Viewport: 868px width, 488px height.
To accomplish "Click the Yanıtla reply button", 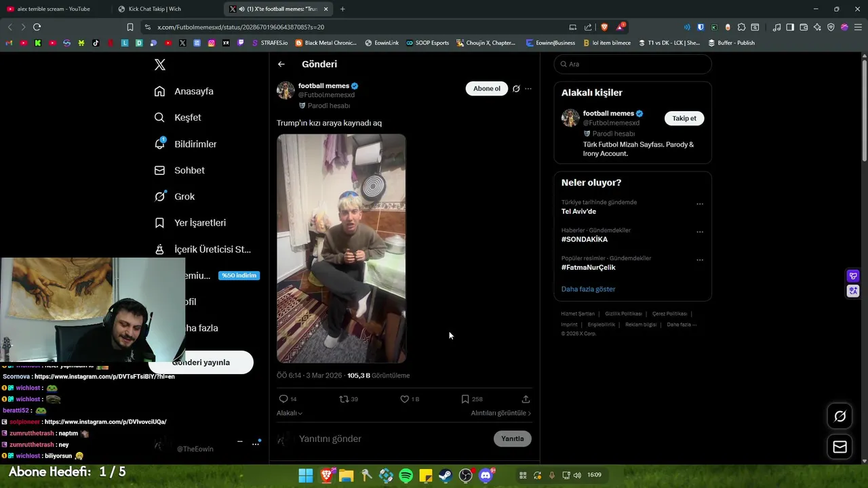I will (x=513, y=439).
